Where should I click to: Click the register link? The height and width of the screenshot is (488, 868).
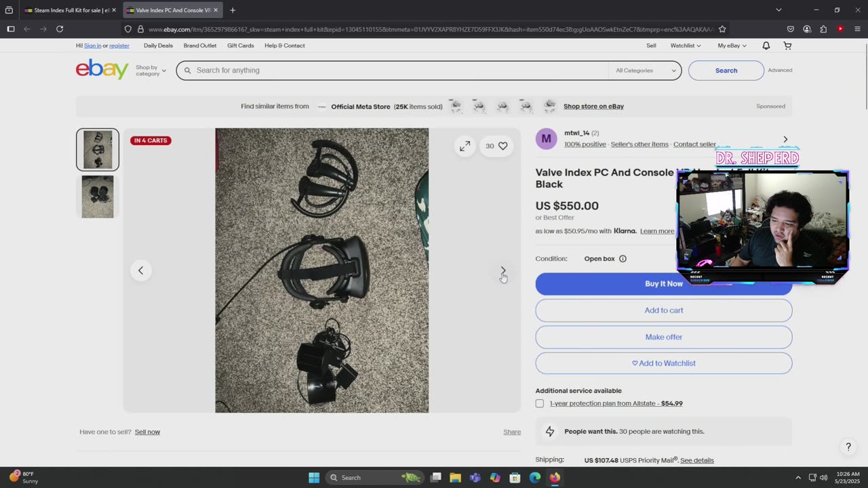(119, 45)
